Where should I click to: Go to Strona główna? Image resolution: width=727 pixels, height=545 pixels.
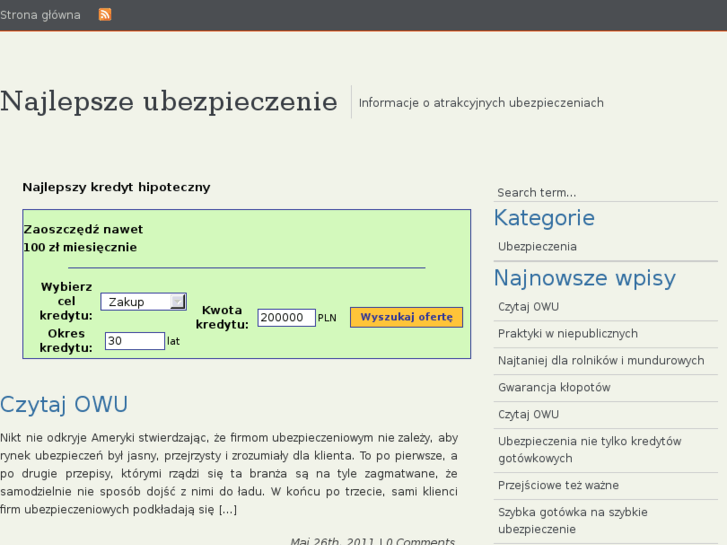tap(40, 15)
